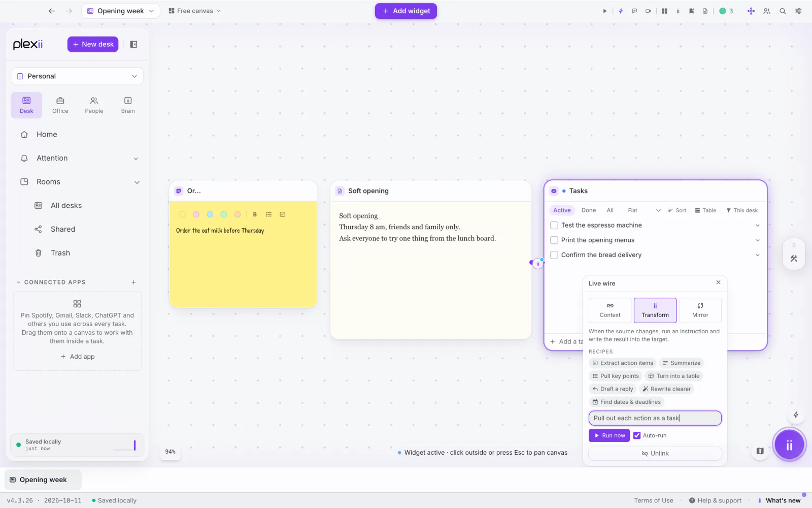The height and width of the screenshot is (508, 812).
Task: Select the Mirror live wire mode
Action: (x=700, y=310)
